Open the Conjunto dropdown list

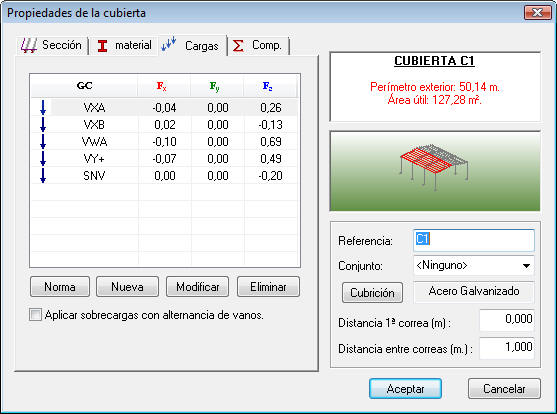click(526, 265)
